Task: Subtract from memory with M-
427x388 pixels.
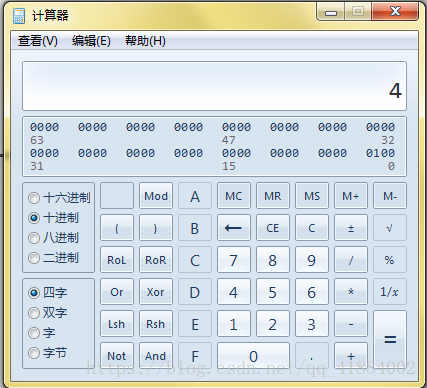Action: pos(390,196)
